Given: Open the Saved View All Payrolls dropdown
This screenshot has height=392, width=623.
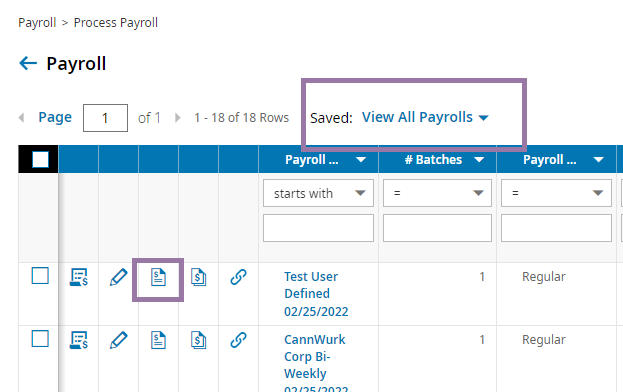Looking at the screenshot, I should (x=425, y=117).
